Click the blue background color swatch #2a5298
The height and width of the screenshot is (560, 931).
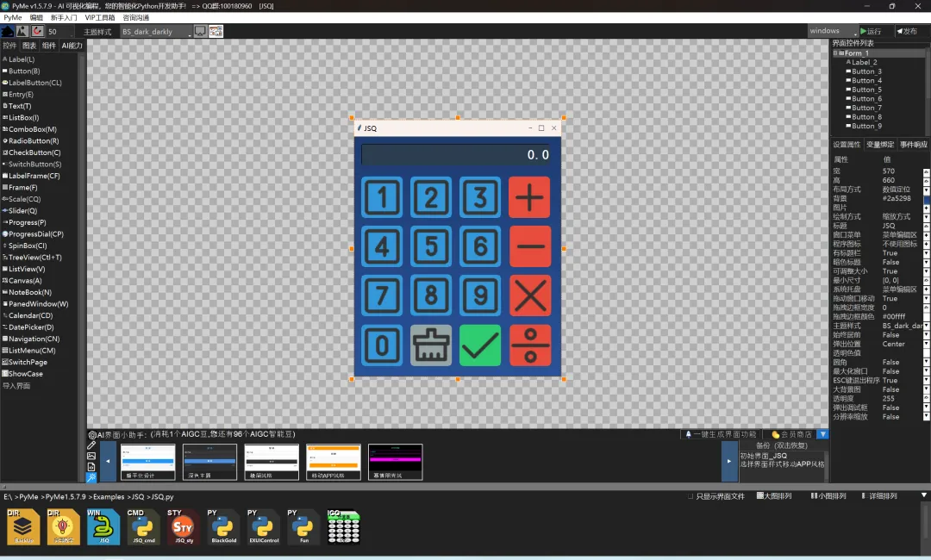coord(926,199)
